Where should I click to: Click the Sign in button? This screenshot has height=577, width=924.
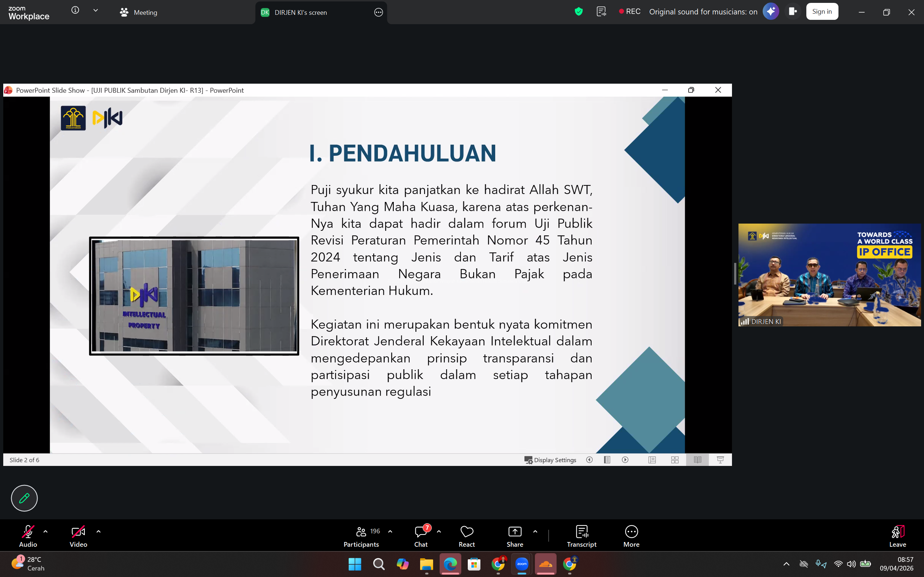[x=821, y=11]
